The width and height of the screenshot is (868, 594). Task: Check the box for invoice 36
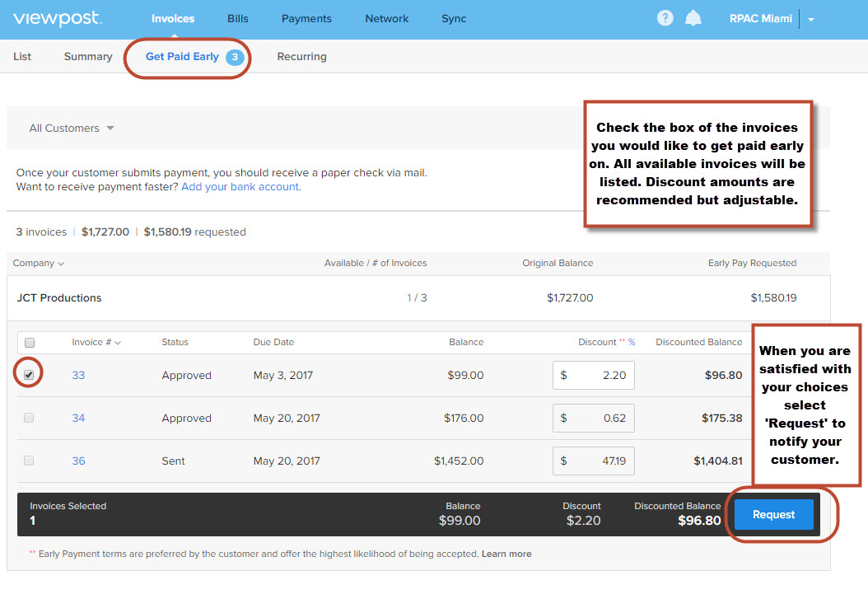(x=29, y=461)
